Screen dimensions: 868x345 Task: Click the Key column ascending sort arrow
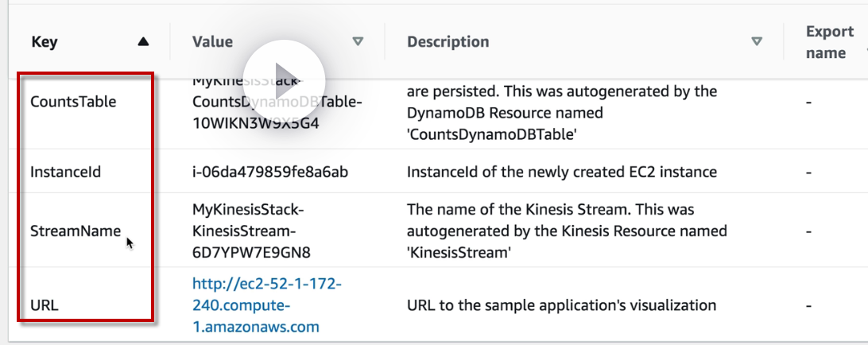[143, 42]
